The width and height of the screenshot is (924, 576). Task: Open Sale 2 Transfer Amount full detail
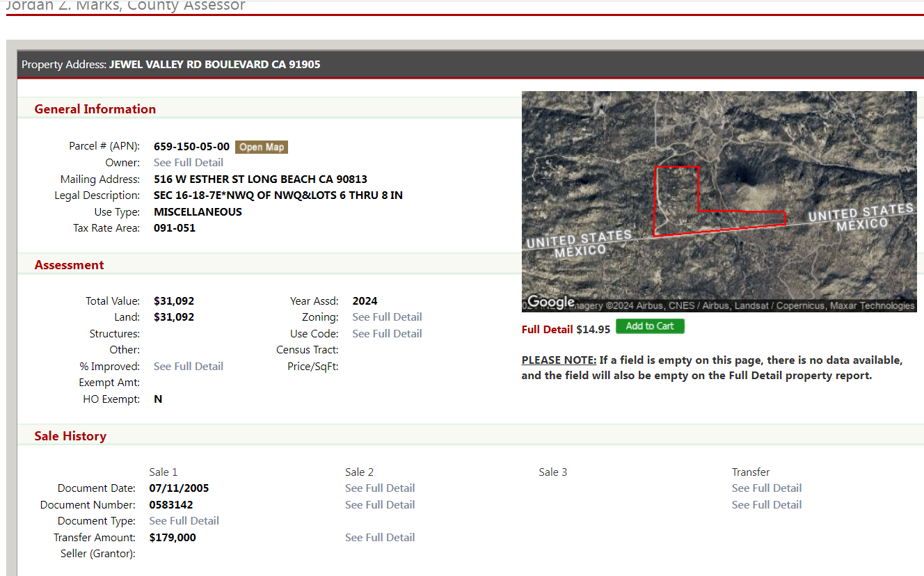coord(380,538)
